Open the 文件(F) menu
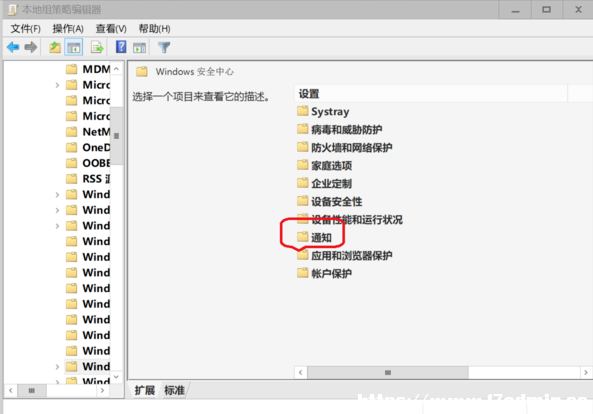 coord(25,28)
